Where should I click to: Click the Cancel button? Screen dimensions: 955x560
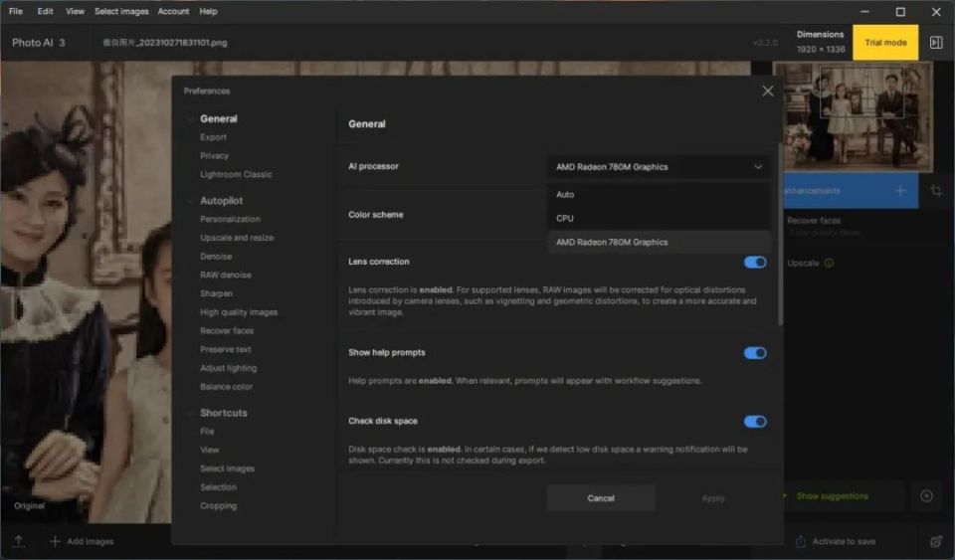click(601, 498)
